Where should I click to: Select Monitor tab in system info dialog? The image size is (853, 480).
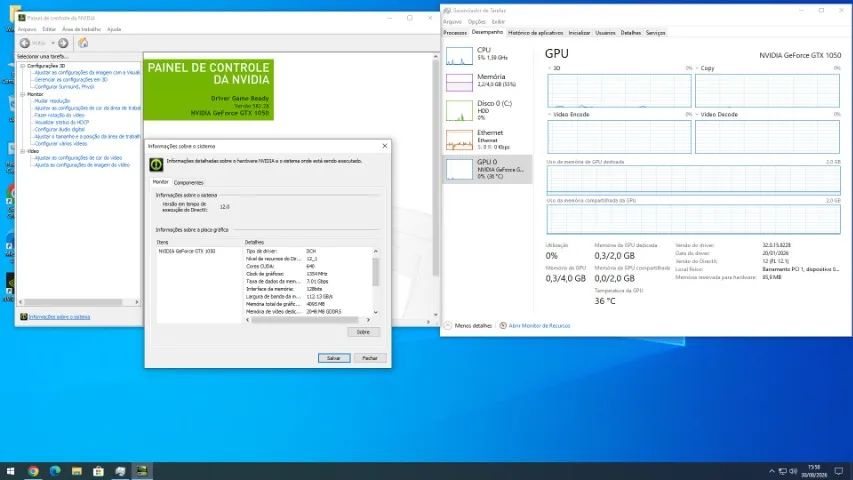pos(160,182)
